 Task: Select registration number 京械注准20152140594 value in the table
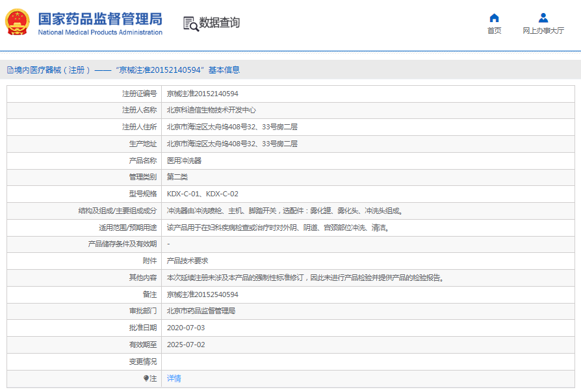coord(202,94)
